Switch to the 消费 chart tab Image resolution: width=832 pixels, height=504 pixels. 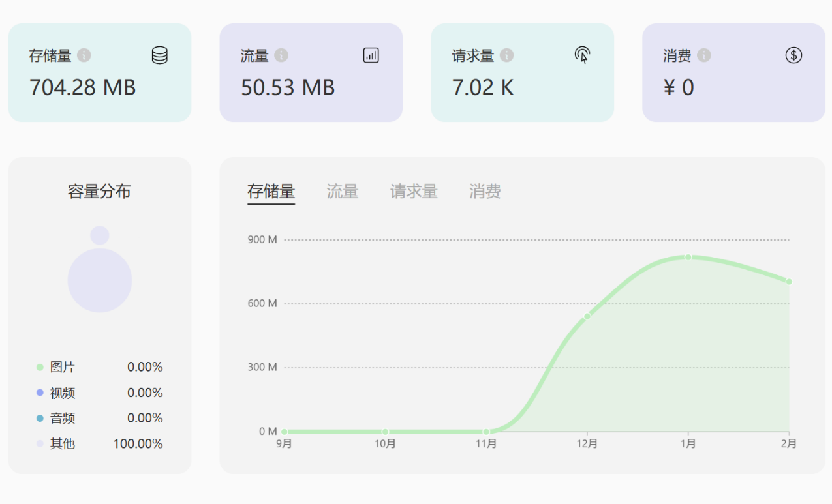coord(485,192)
